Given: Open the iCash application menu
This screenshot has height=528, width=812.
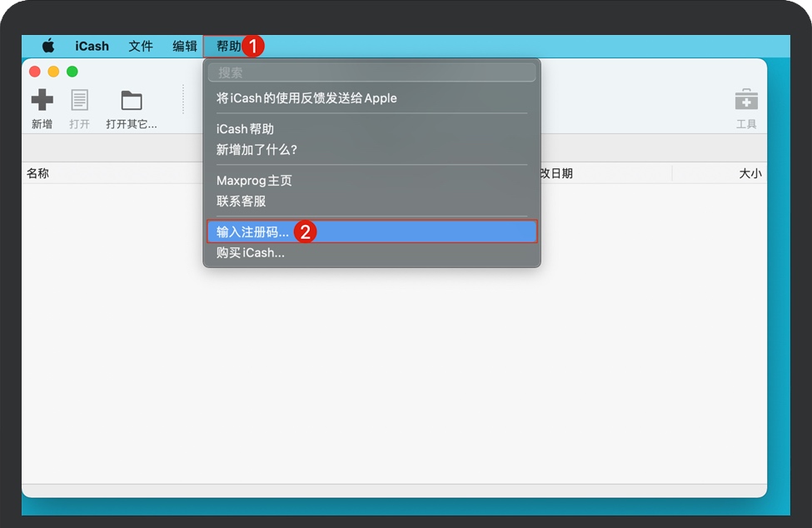Looking at the screenshot, I should (x=92, y=46).
